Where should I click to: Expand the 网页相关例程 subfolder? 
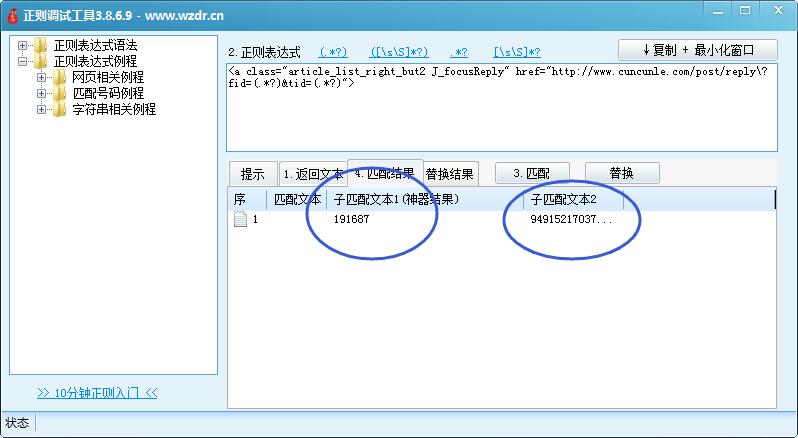42,78
